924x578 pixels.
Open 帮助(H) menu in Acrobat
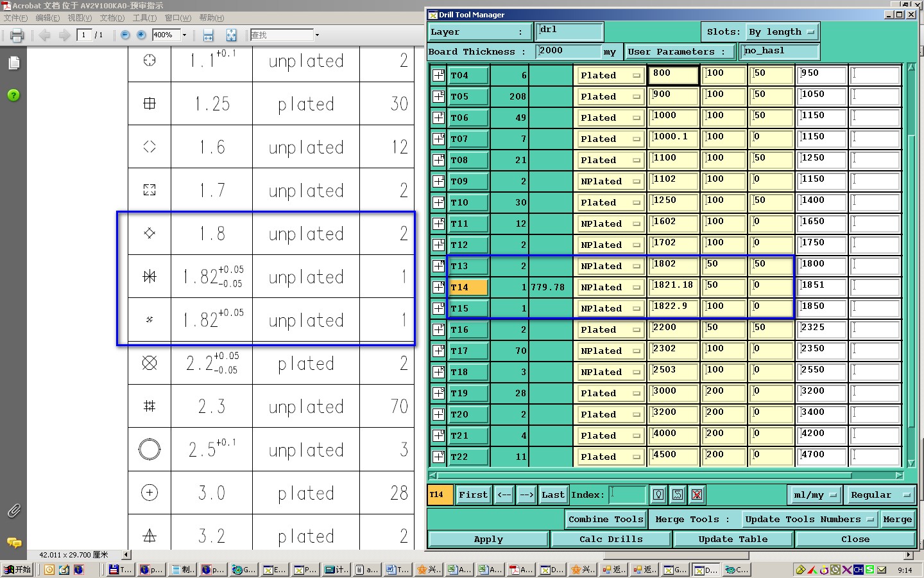pos(212,18)
